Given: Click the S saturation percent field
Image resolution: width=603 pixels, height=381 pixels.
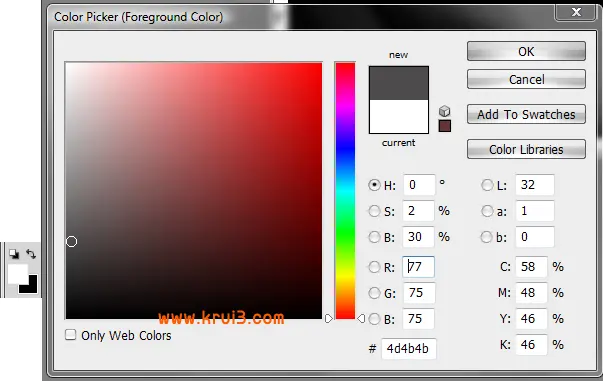Looking at the screenshot, I should 418,211.
